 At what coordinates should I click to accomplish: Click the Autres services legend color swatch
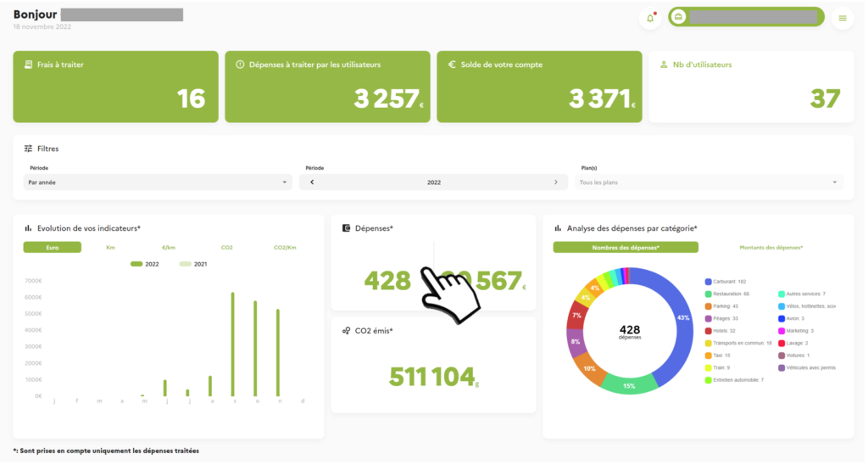[x=781, y=294]
